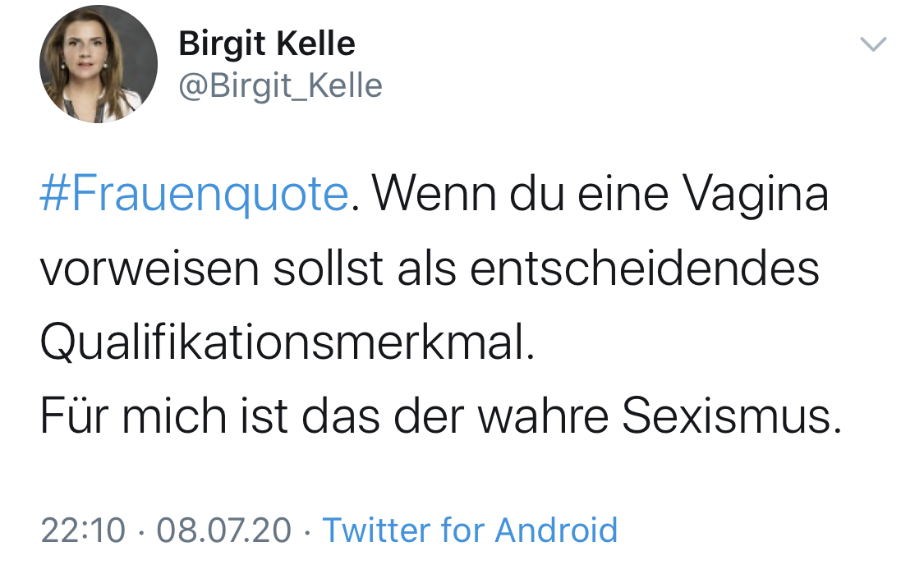Open the tweet options chevron menu
The height and width of the screenshot is (574, 924).
point(872,44)
